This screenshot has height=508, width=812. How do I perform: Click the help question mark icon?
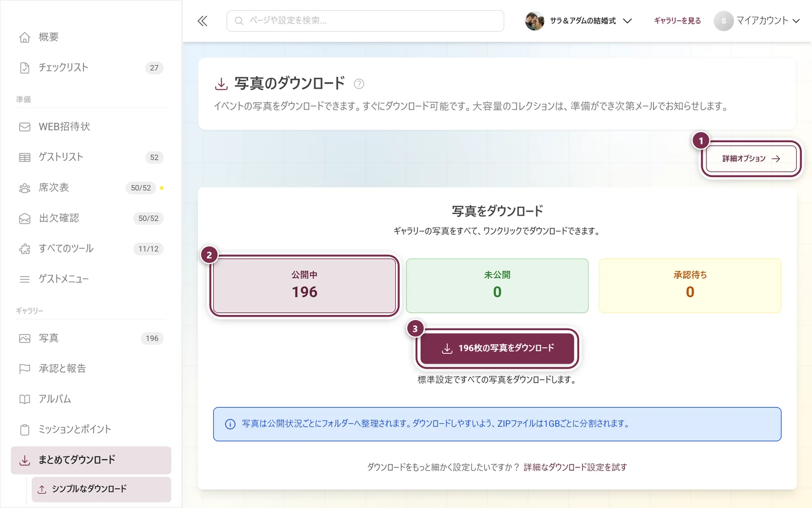(359, 84)
